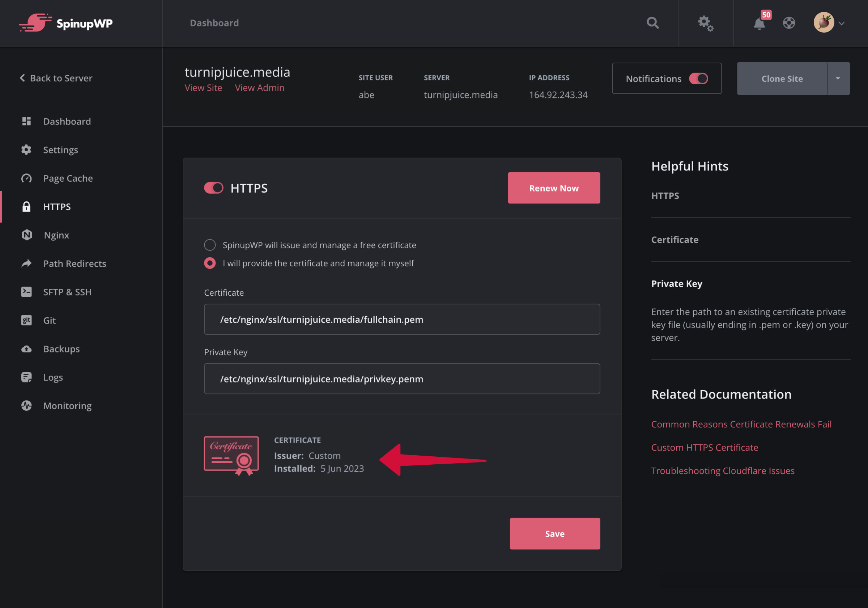Image resolution: width=868 pixels, height=608 pixels.
Task: Click the Clone Site button
Action: (x=782, y=79)
